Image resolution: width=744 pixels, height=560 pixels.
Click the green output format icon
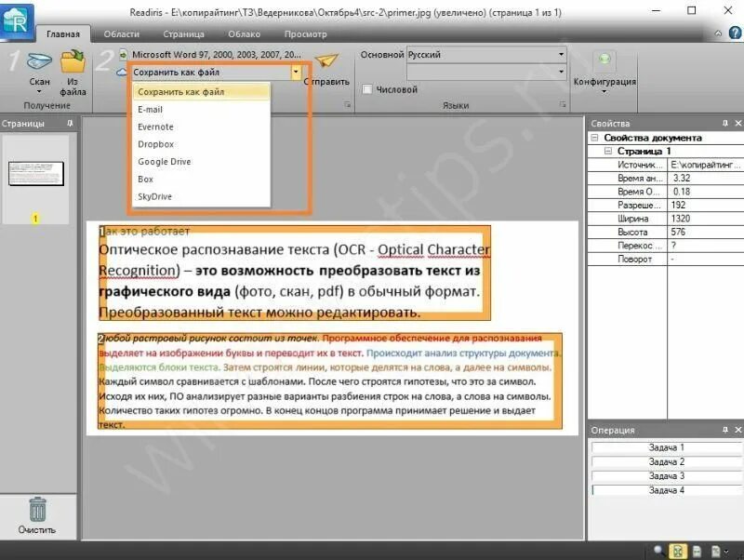coord(124,55)
